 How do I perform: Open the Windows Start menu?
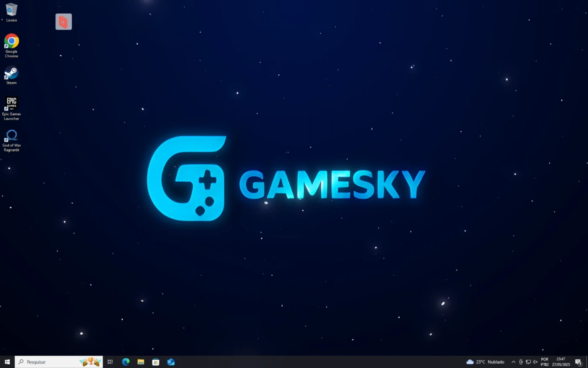(7, 362)
